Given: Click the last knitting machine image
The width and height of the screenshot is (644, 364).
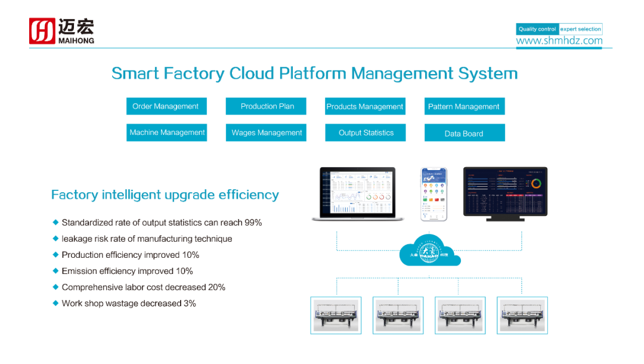Looking at the screenshot, I should point(522,315).
